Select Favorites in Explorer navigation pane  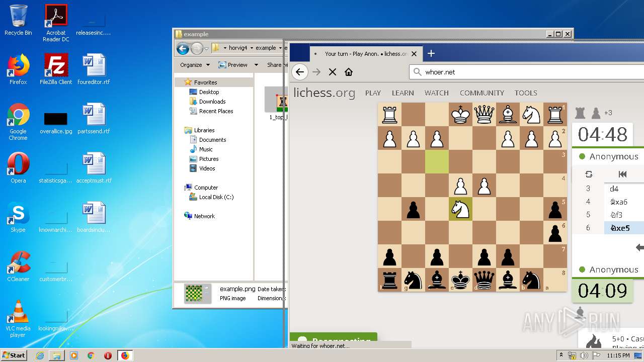(206, 82)
